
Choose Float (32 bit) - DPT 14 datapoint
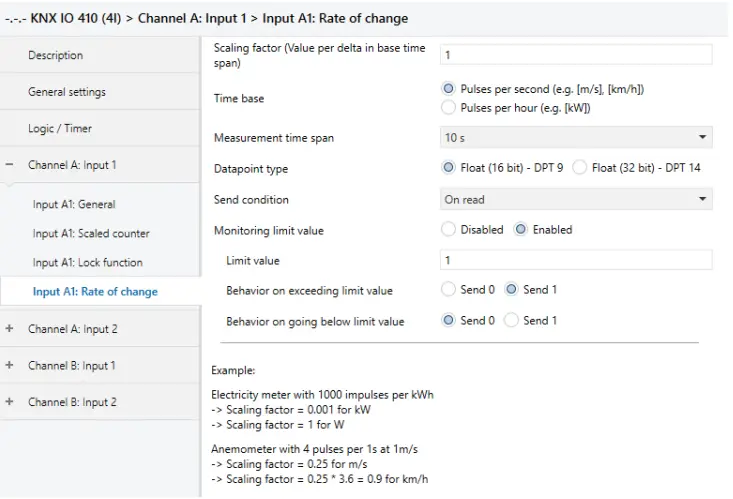tap(580, 168)
